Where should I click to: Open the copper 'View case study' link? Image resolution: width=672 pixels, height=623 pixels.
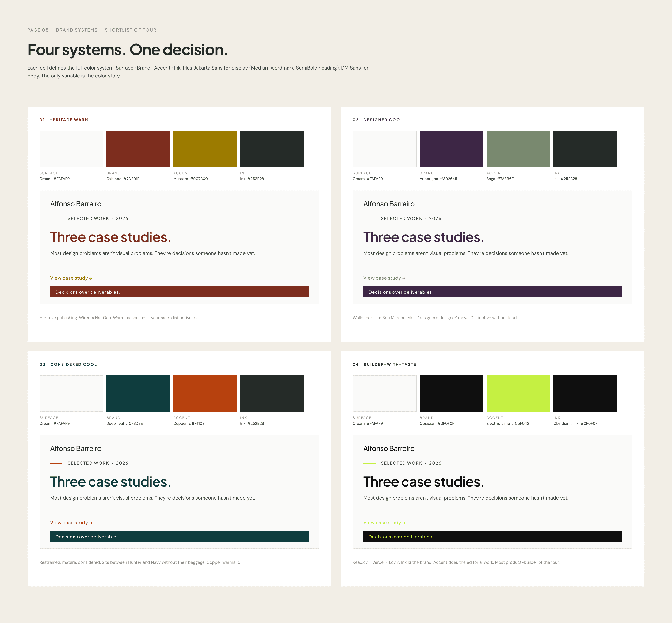pos(71,523)
